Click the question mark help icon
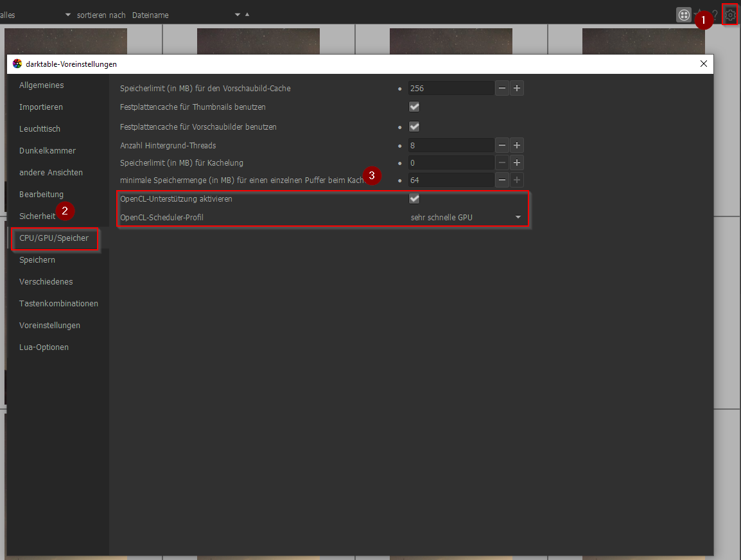 pyautogui.click(x=715, y=15)
